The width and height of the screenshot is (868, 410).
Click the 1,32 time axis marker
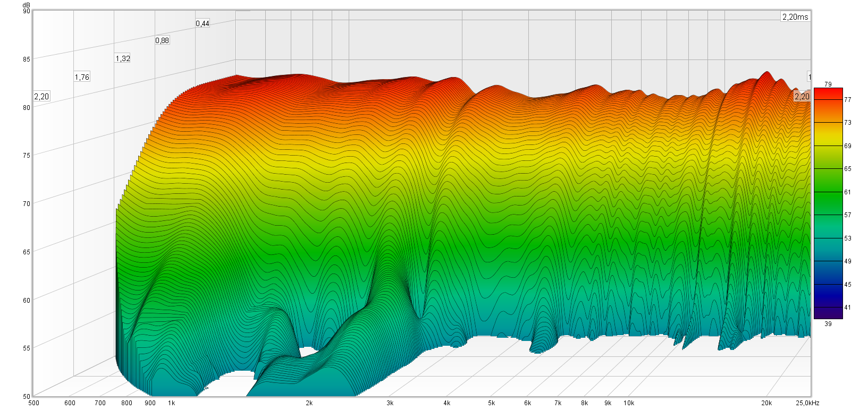122,58
